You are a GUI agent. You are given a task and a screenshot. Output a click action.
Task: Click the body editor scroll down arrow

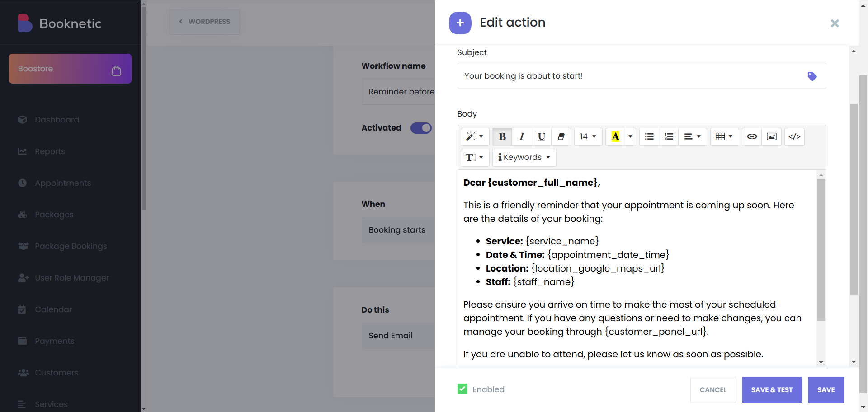[x=821, y=362]
